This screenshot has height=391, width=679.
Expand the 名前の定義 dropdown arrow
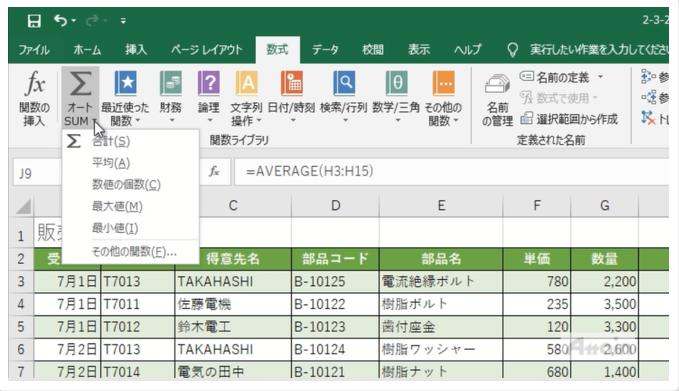[600, 77]
